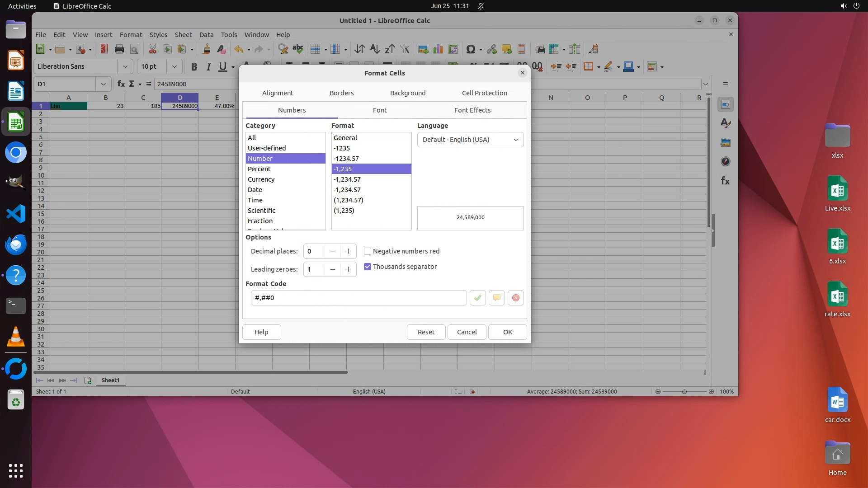
Task: Increase decimal places with plus button
Action: [x=348, y=251]
